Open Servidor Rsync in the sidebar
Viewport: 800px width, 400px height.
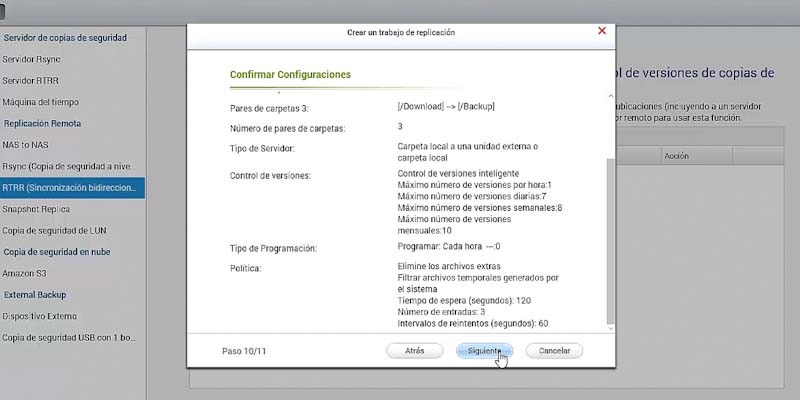coord(32,59)
